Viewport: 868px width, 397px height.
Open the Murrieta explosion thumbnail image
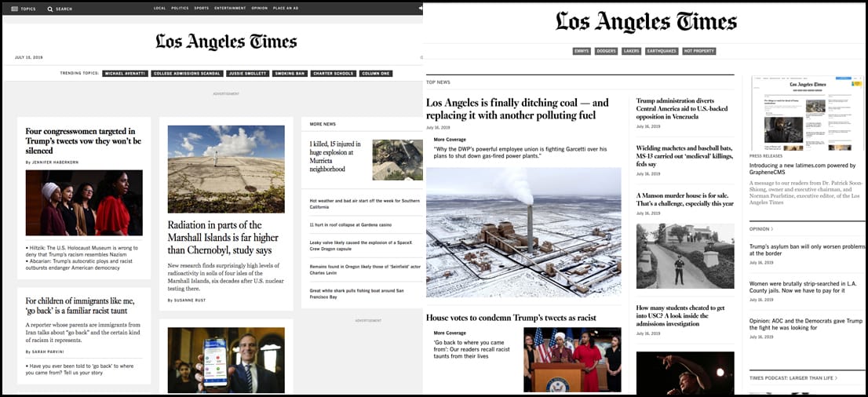click(397, 159)
